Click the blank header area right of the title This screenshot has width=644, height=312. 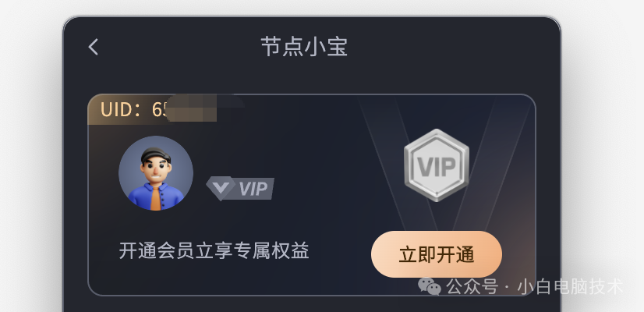[451, 47]
